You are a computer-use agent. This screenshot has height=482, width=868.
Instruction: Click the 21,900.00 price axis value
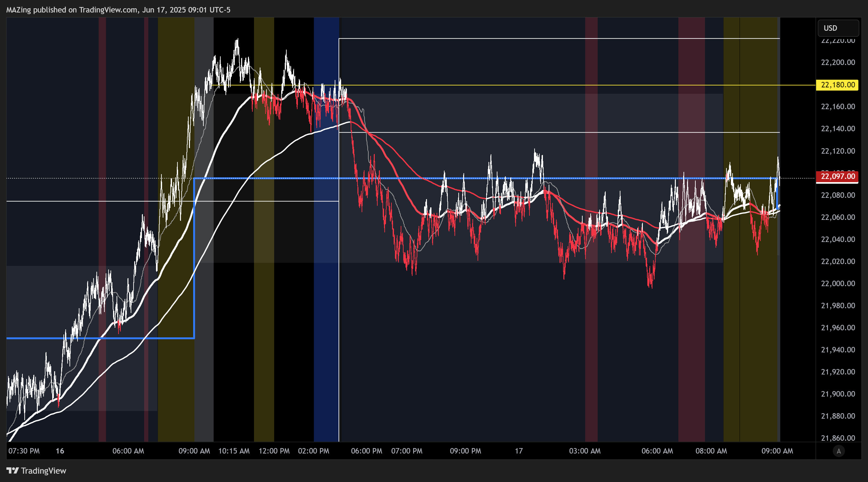point(838,394)
